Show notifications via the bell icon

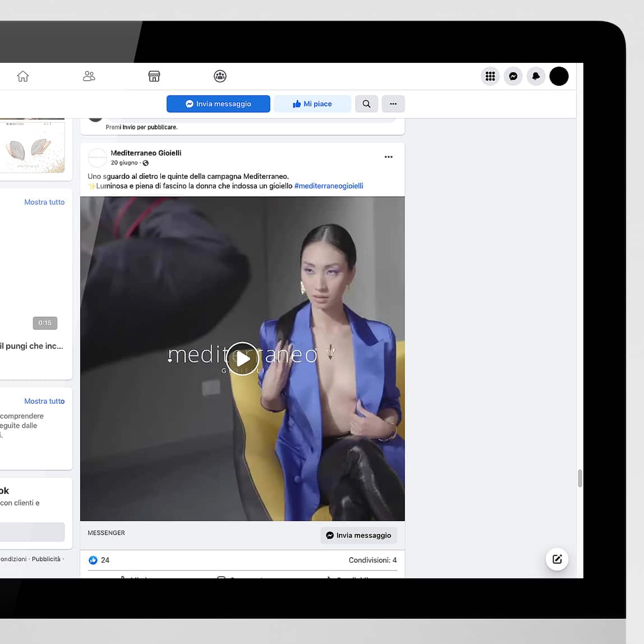(536, 76)
